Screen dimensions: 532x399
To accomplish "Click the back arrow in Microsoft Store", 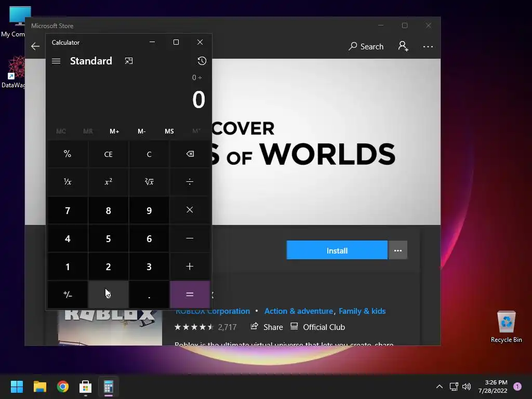I will click(35, 46).
